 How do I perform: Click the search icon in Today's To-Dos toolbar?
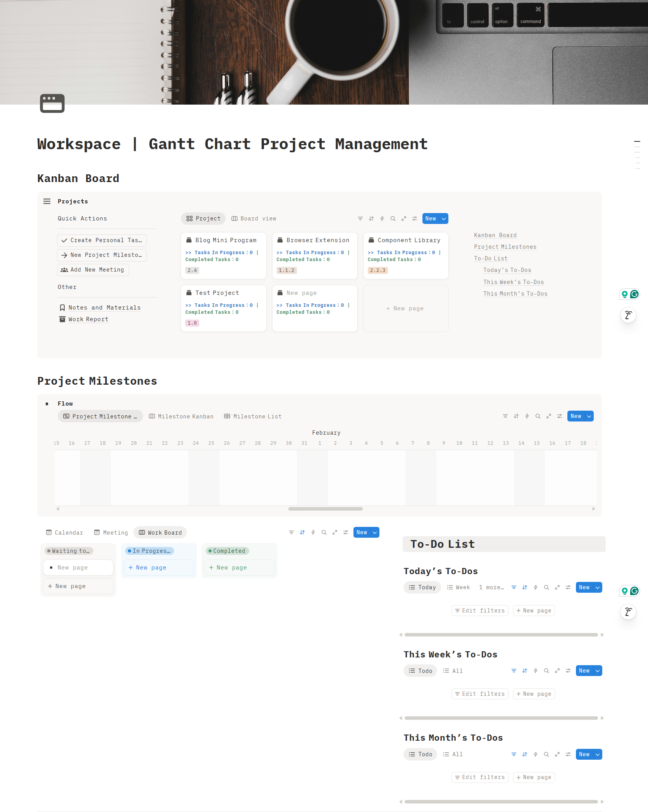pos(546,587)
